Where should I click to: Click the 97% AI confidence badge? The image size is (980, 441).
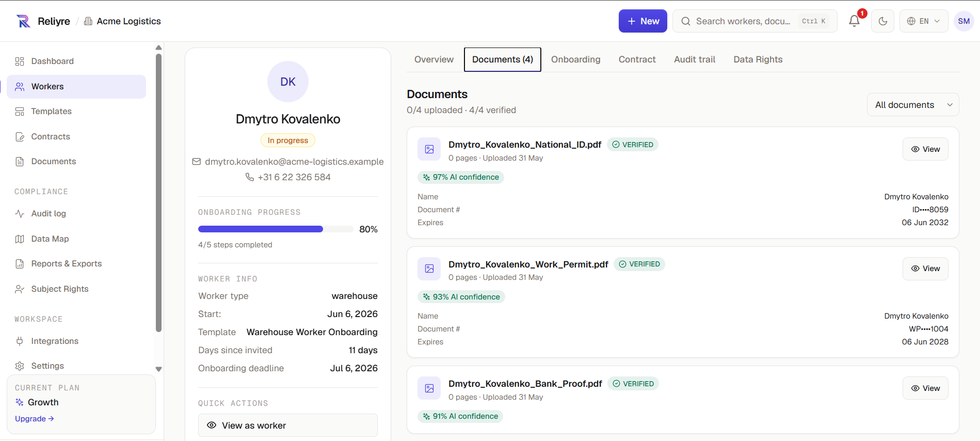[461, 177]
